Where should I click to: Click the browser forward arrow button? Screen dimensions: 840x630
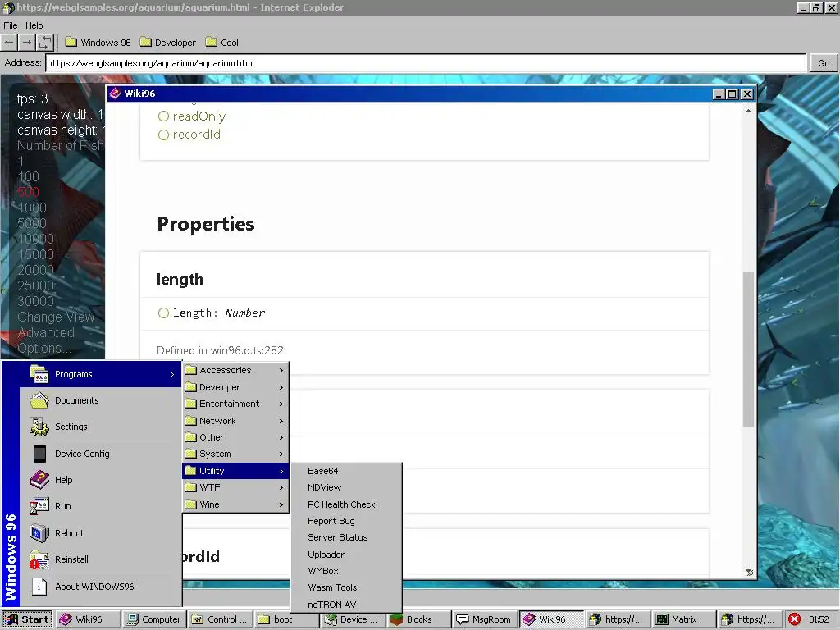[27, 43]
